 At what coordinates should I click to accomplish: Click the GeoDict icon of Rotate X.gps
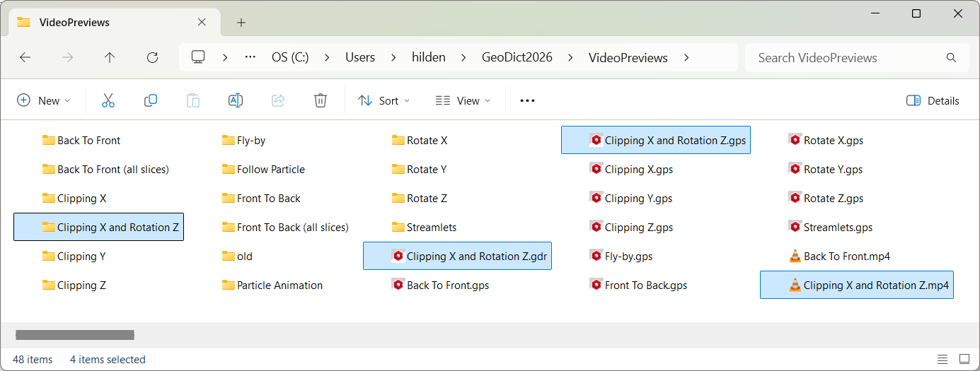[795, 140]
